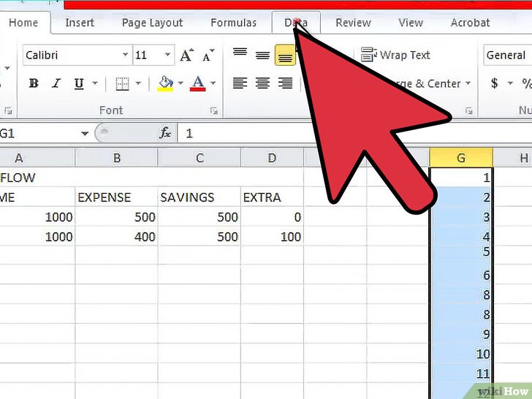This screenshot has height=399, width=532.
Task: Open the Data ribbon tab
Action: [296, 23]
